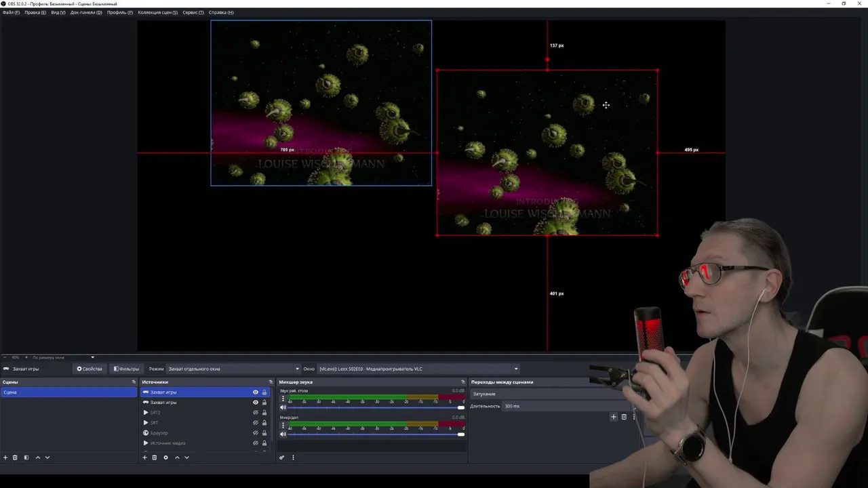Show the Браузер source
The image size is (868, 488).
tap(256, 433)
